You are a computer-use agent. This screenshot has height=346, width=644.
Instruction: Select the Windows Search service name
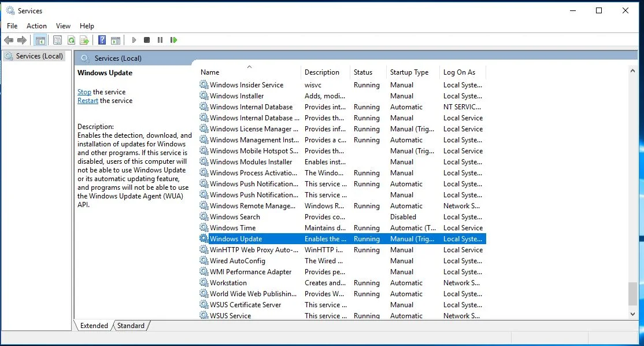[235, 216]
